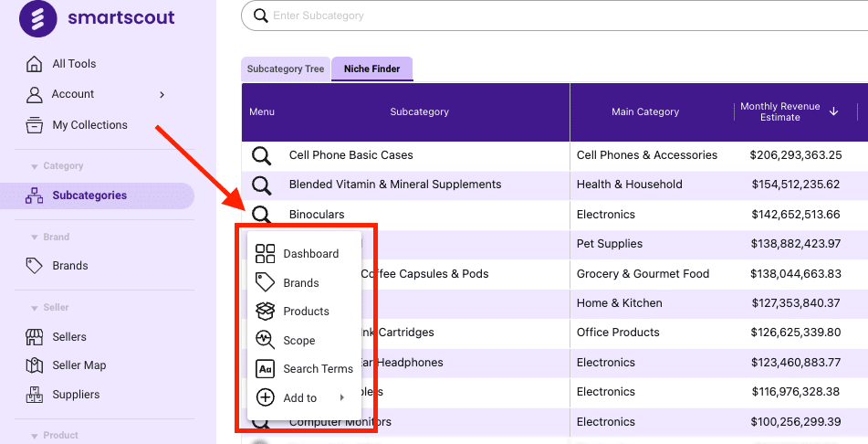Go to All Tools
Image resolution: width=868 pixels, height=444 pixels.
pos(74,64)
